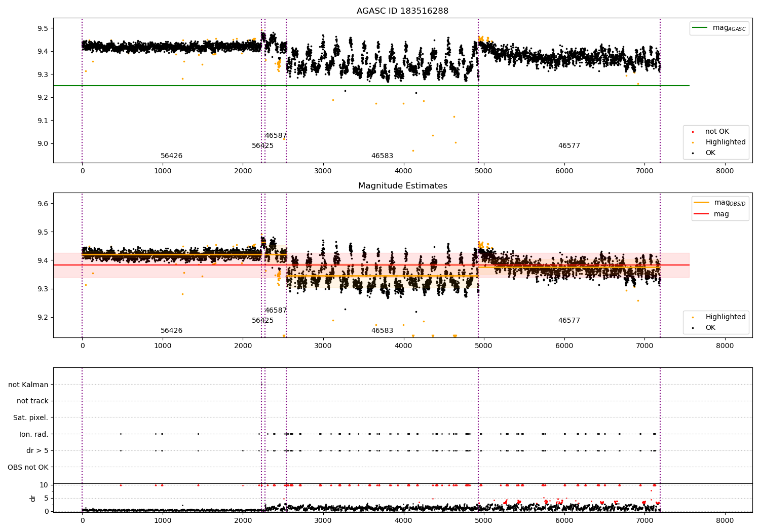Click obsid label 56425 in the top plot
The width and height of the screenshot is (760, 532).
point(262,146)
